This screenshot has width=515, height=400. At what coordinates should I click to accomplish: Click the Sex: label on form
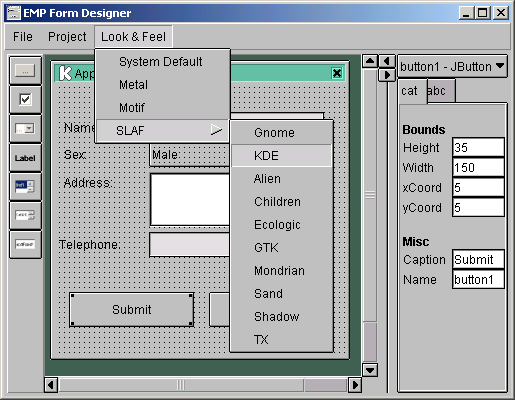click(x=75, y=155)
